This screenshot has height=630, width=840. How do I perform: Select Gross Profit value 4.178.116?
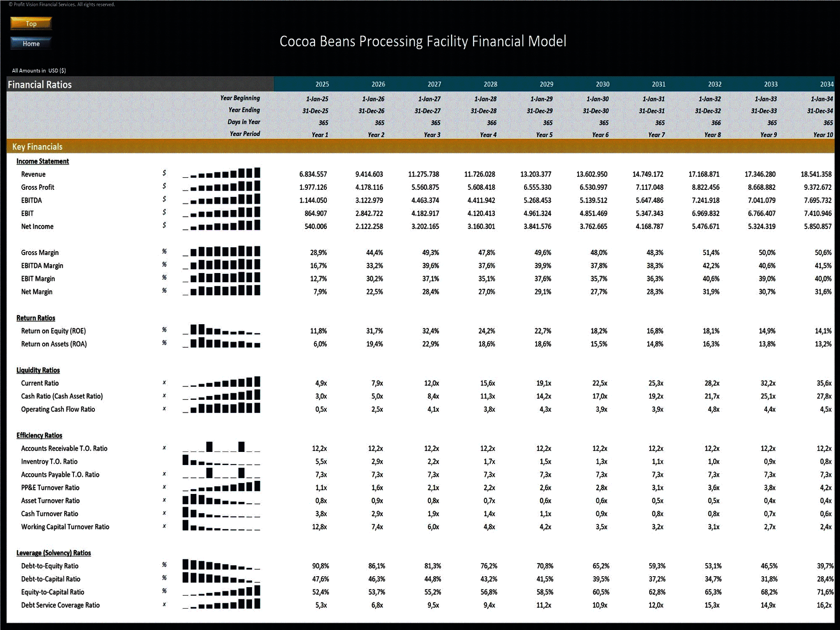[369, 187]
